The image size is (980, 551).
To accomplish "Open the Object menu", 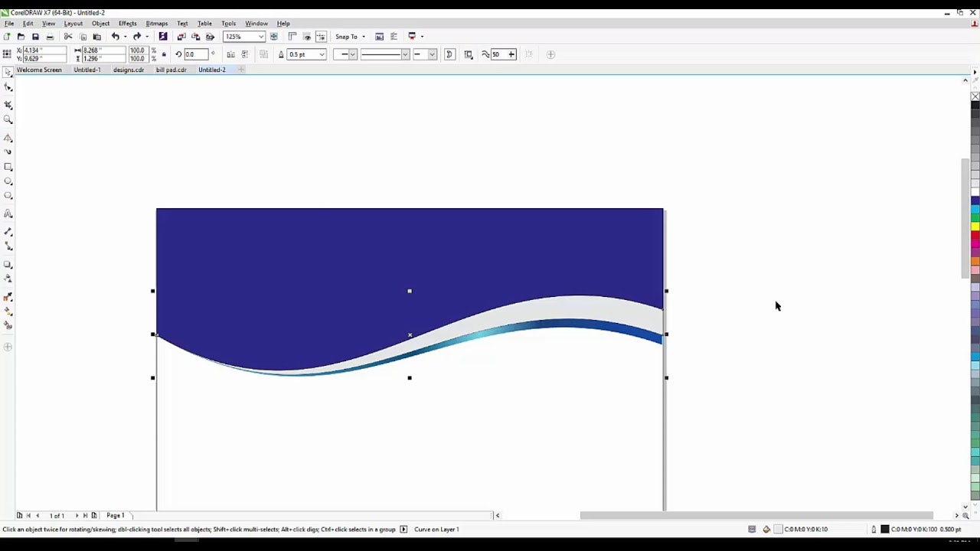I will [x=100, y=24].
